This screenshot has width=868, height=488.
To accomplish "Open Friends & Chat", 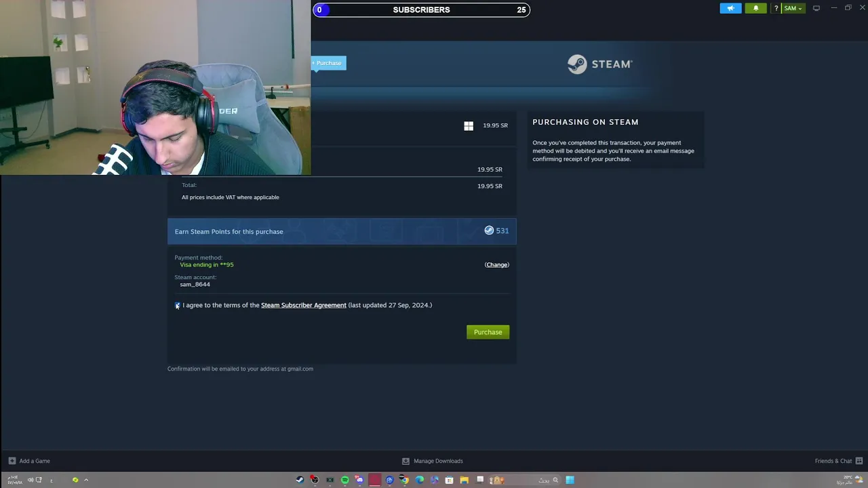I will [x=833, y=461].
